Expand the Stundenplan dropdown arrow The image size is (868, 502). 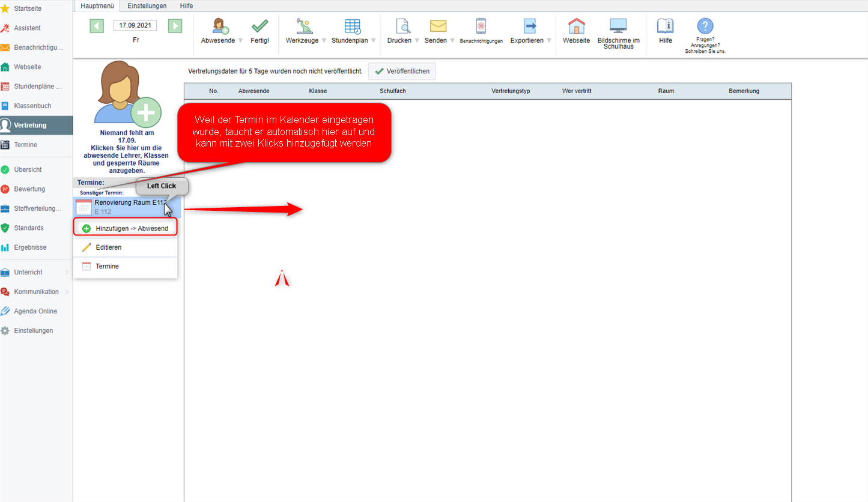(373, 41)
